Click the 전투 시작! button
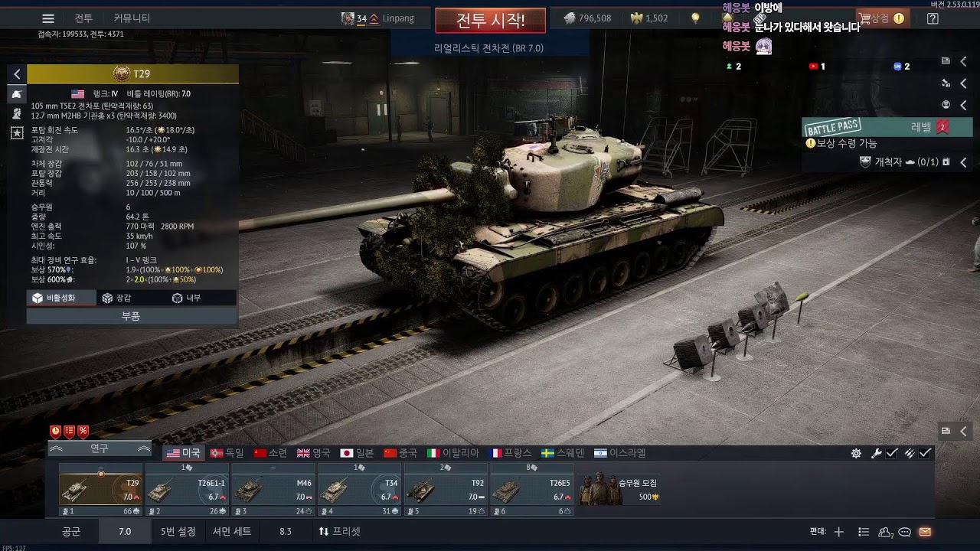This screenshot has width=980, height=551. tap(491, 21)
